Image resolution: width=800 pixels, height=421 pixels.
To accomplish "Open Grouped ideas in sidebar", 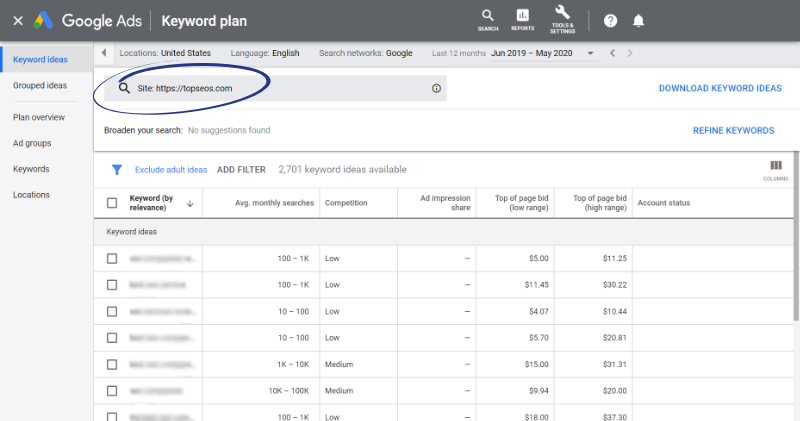I will (40, 85).
